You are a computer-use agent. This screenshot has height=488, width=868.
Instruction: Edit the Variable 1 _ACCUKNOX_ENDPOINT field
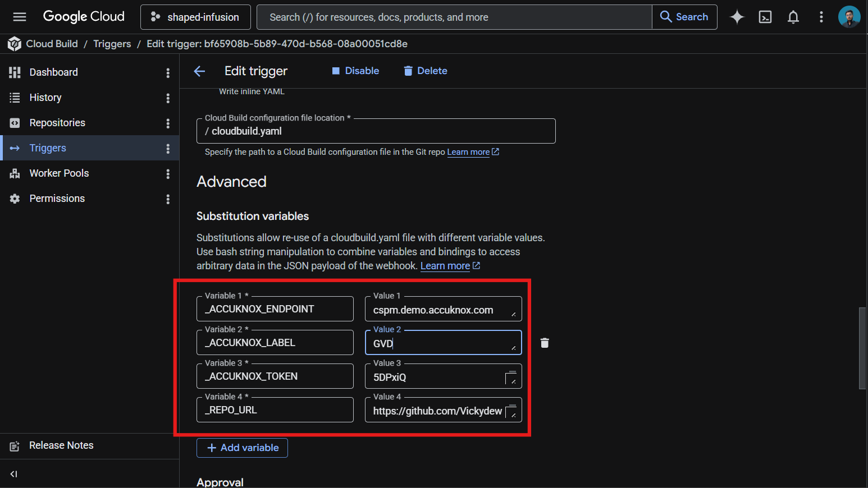tap(275, 309)
